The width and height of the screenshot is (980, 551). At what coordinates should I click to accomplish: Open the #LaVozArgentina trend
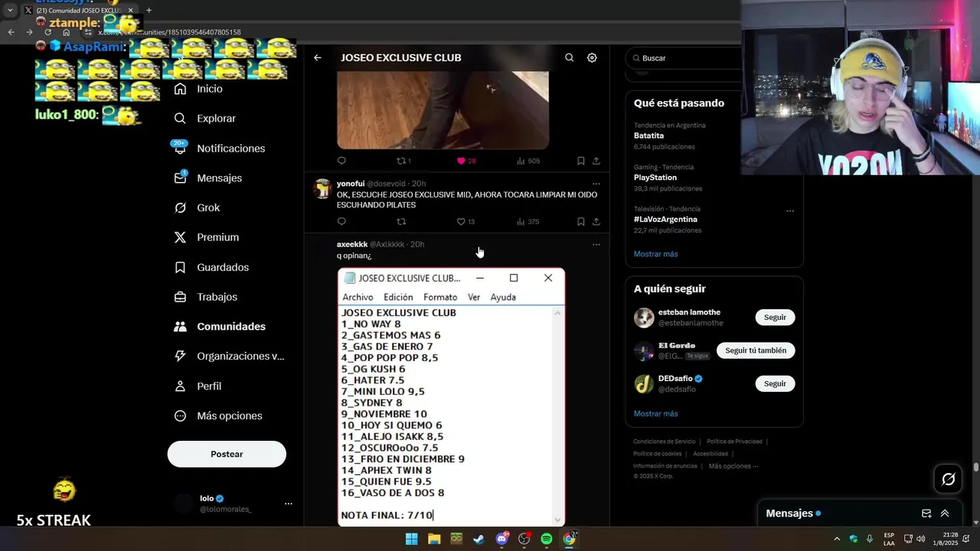coord(665,219)
